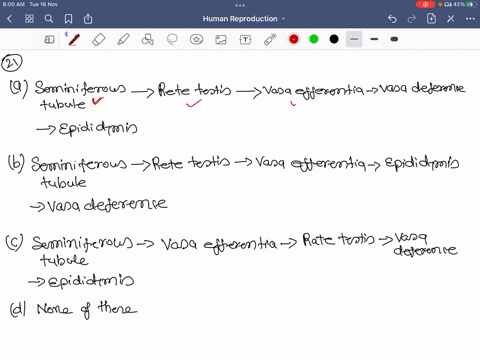Select the Laser pointer tool
Viewport: 480px width, 360px height.
[270, 39]
